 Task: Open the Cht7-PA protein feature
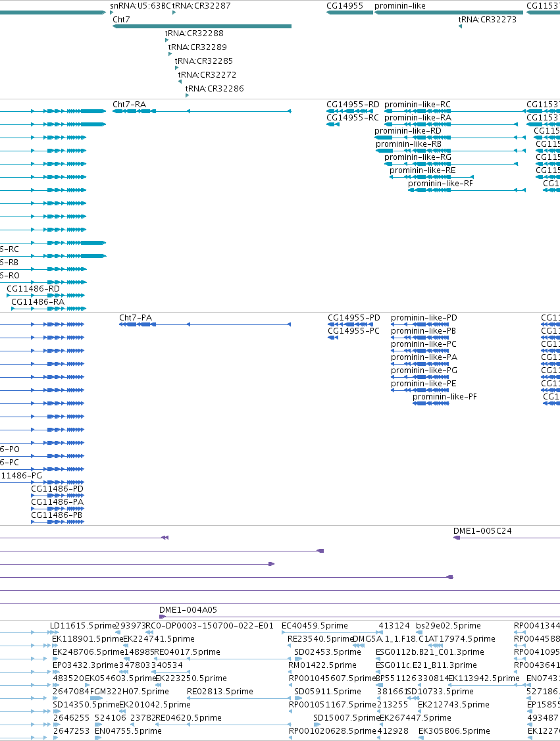[x=205, y=324]
